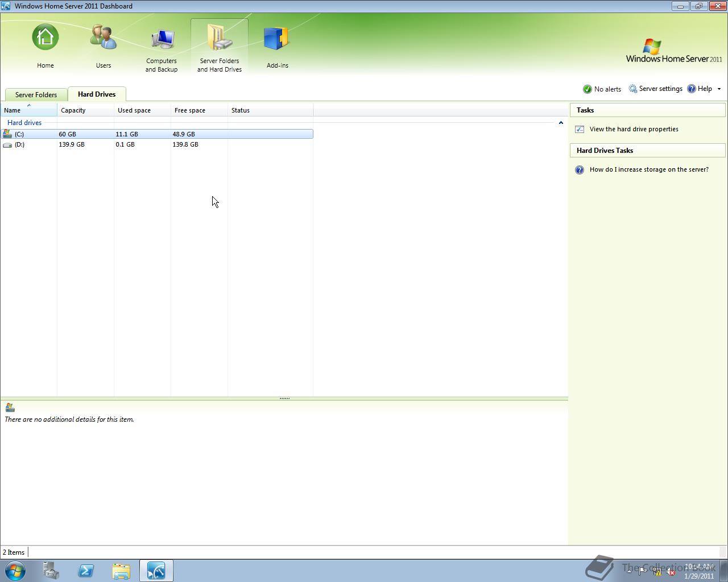Click the D: drive icon
The width and height of the screenshot is (728, 582).
click(x=7, y=145)
